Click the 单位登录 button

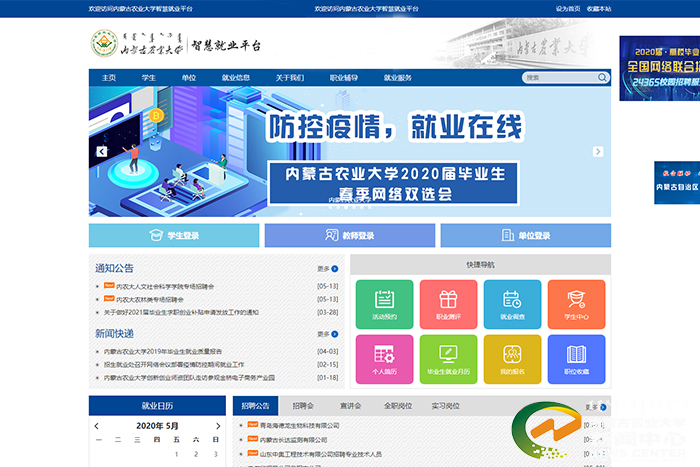tap(526, 236)
